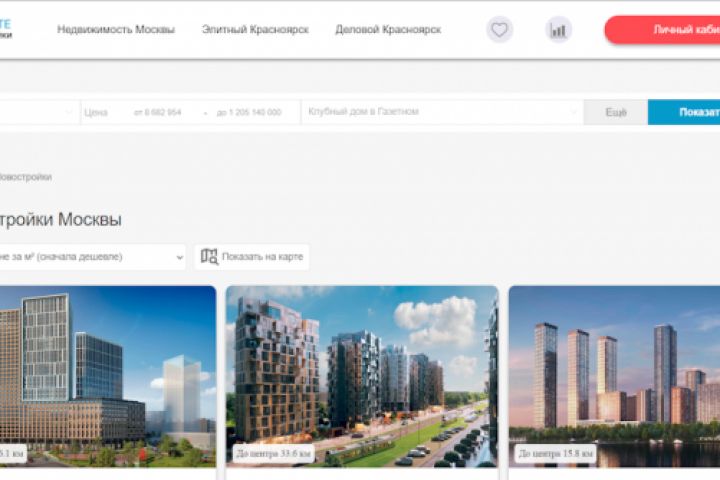Click the minimum price field от 6 682 954
The image size is (720, 480).
[158, 113]
